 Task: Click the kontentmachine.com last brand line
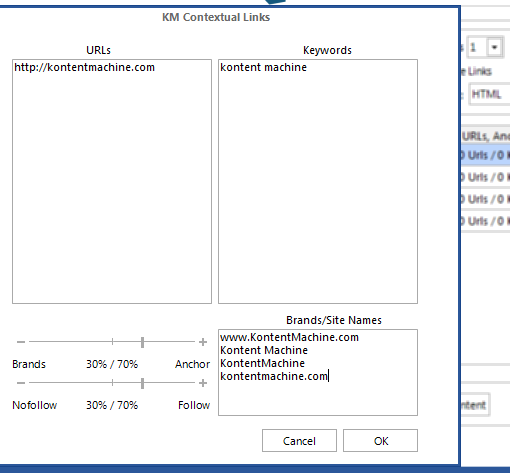click(274, 376)
